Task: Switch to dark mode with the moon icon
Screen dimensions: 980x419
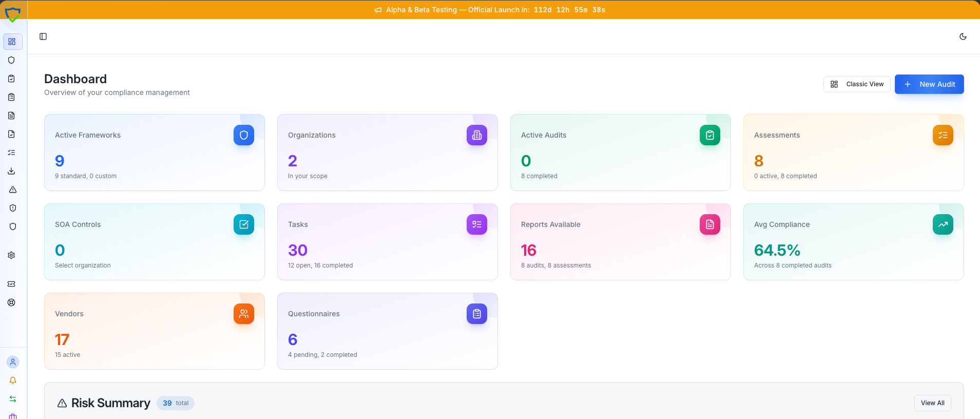Action: tap(963, 36)
